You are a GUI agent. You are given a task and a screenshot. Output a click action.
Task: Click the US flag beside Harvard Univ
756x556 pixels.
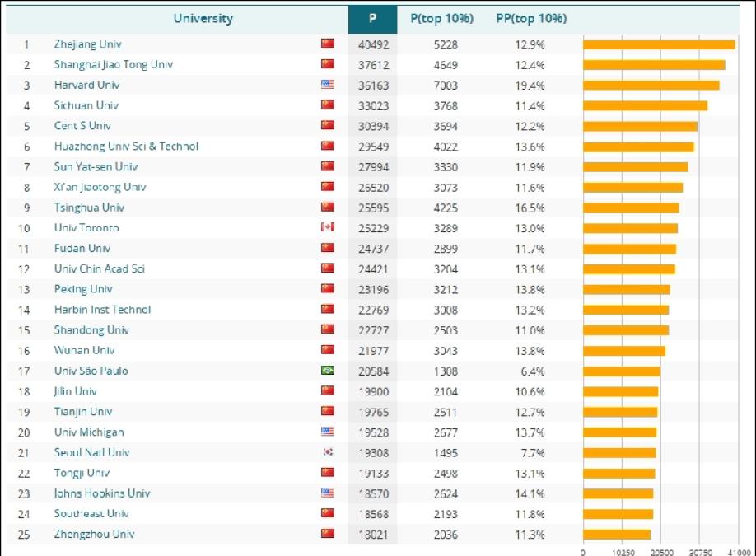pyautogui.click(x=328, y=84)
